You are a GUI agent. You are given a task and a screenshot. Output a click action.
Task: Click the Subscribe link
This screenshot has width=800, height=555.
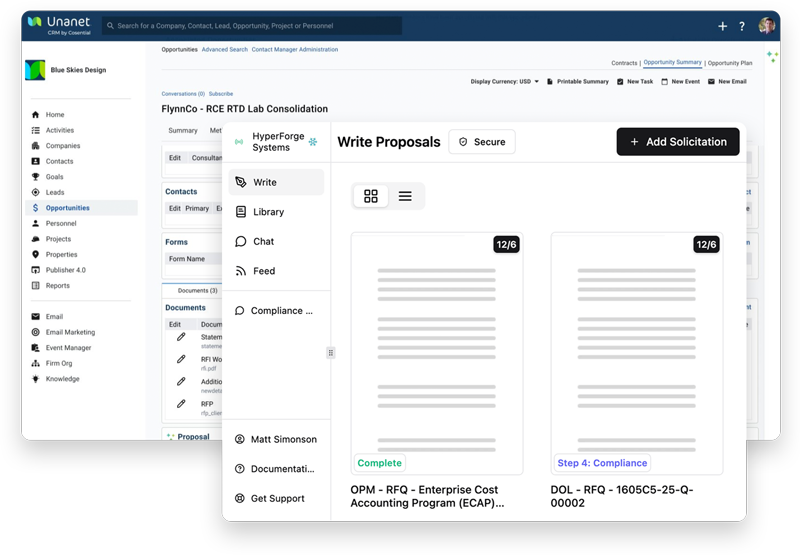tap(221, 94)
